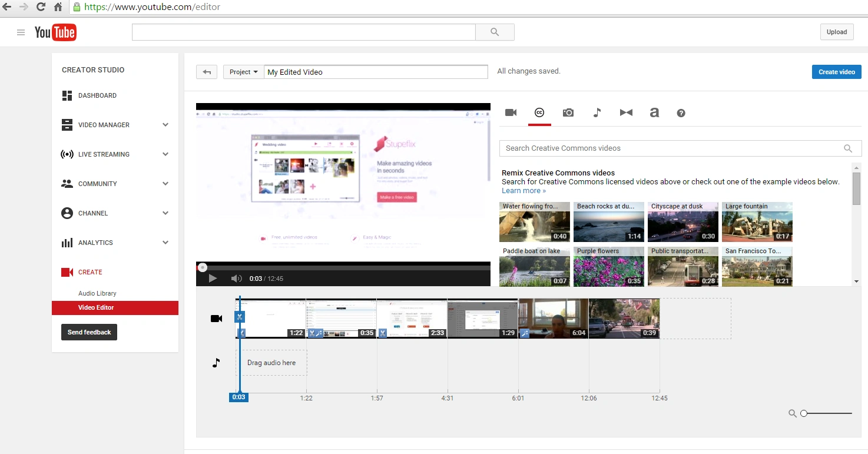Select the Cityscape at dusk thumbnail
The height and width of the screenshot is (454, 868).
[x=683, y=222]
